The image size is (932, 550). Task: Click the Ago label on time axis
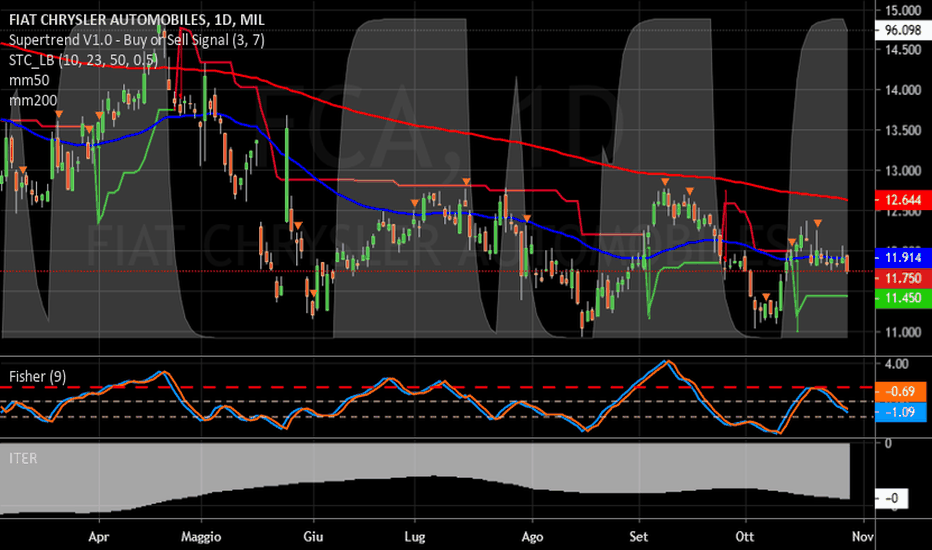tap(532, 536)
